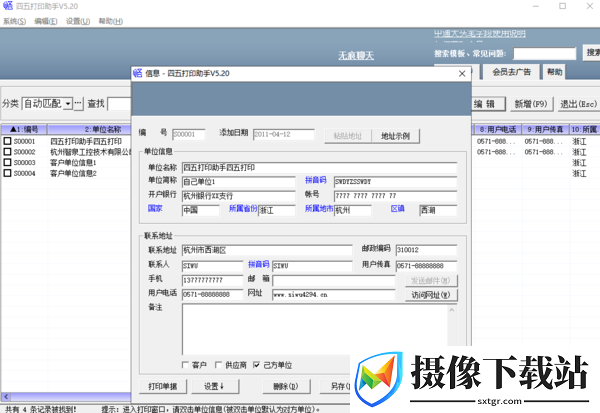Check the box for row S00003
Image resolution: width=600 pixels, height=413 pixels.
click(7, 163)
